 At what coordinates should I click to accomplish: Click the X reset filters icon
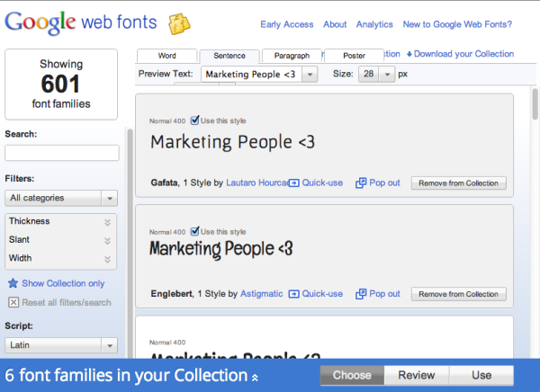(x=13, y=302)
